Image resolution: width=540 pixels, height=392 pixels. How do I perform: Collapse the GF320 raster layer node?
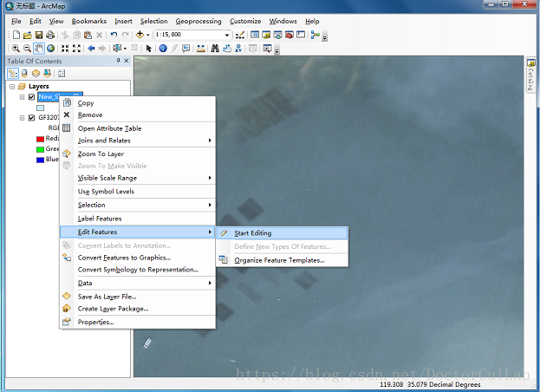tap(22, 118)
